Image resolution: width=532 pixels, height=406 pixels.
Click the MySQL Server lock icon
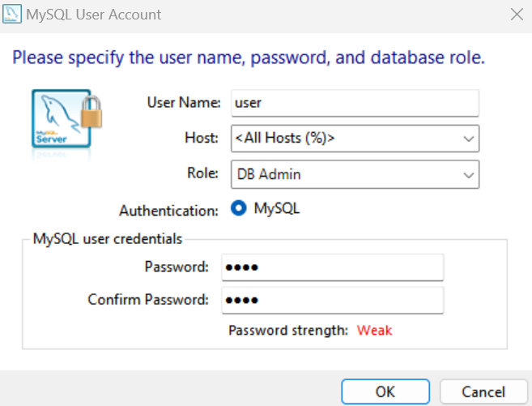pyautogui.click(x=67, y=119)
